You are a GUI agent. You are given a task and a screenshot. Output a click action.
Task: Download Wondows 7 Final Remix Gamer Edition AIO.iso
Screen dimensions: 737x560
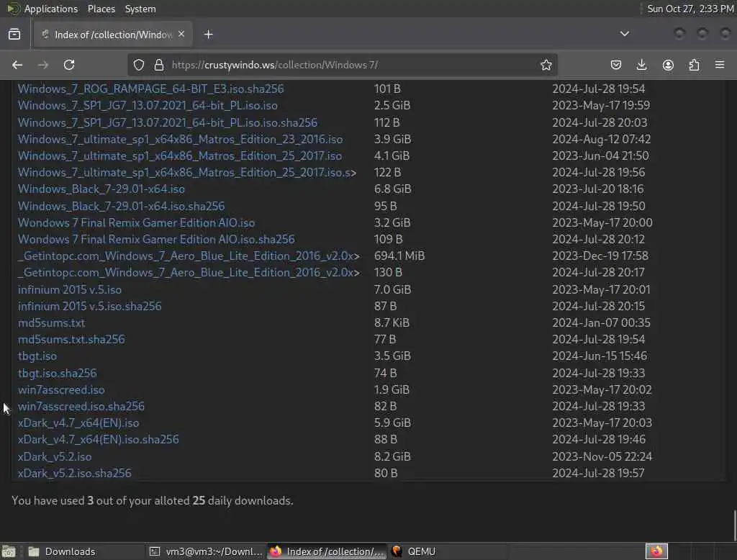point(136,223)
